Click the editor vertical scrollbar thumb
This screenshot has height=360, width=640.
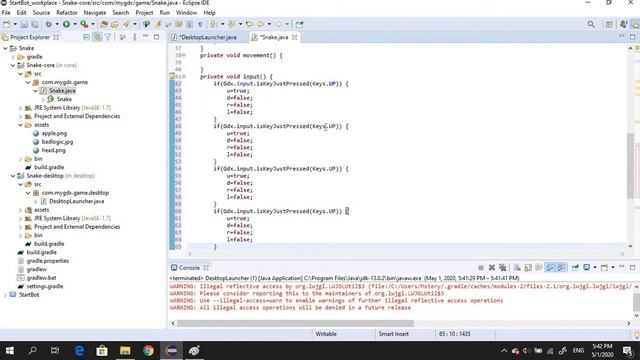click(631, 166)
